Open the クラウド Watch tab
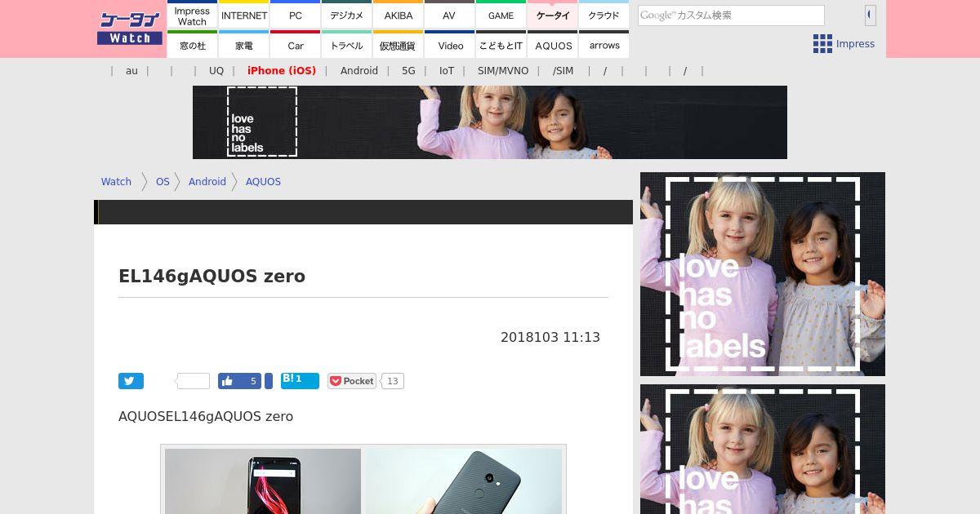 point(604,16)
